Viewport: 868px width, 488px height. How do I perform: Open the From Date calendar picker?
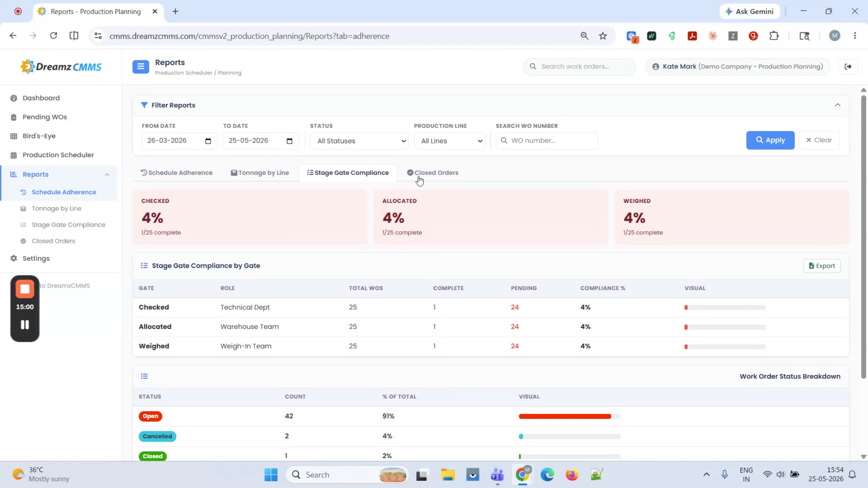(208, 141)
